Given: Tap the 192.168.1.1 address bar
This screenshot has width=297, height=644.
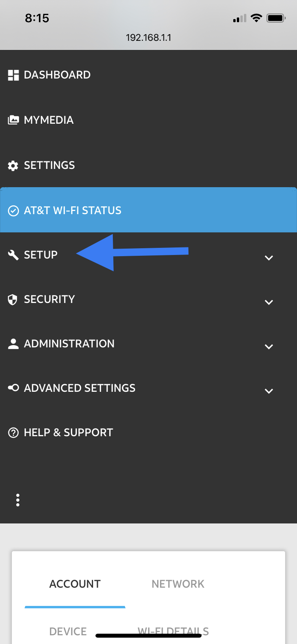Looking at the screenshot, I should 148,38.
